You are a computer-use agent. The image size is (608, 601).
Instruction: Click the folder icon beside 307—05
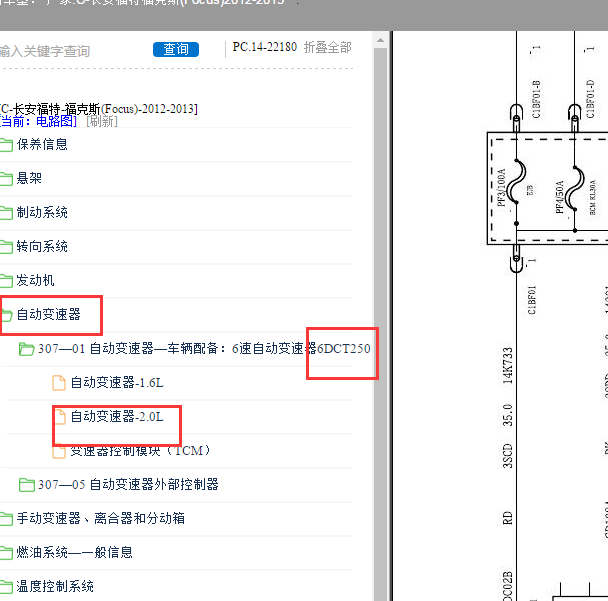pyautogui.click(x=26, y=485)
